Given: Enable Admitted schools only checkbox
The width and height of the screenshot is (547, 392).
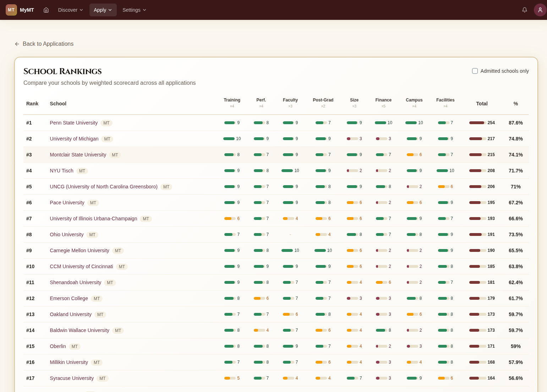Looking at the screenshot, I should [475, 71].
